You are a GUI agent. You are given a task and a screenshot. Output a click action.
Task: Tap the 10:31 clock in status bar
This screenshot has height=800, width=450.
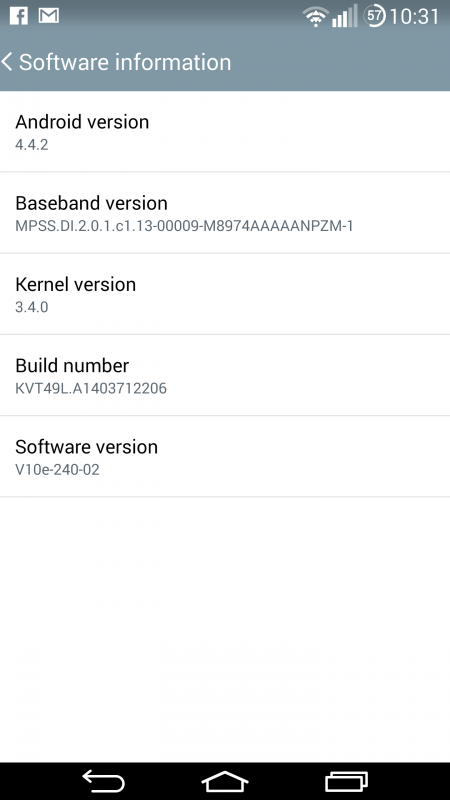pos(414,16)
